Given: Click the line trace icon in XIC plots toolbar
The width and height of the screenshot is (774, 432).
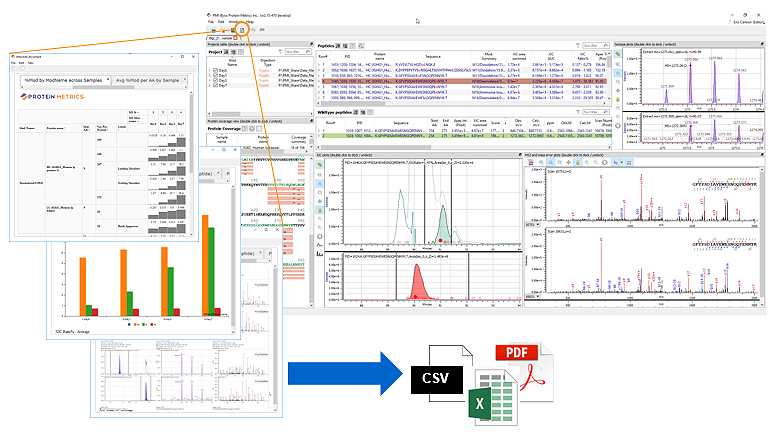Looking at the screenshot, I should tap(320, 245).
